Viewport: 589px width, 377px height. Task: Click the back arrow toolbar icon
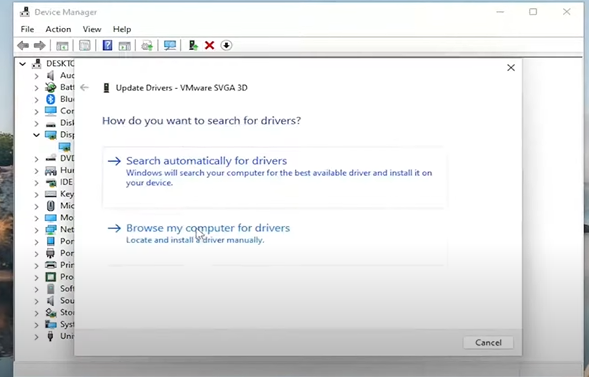23,46
